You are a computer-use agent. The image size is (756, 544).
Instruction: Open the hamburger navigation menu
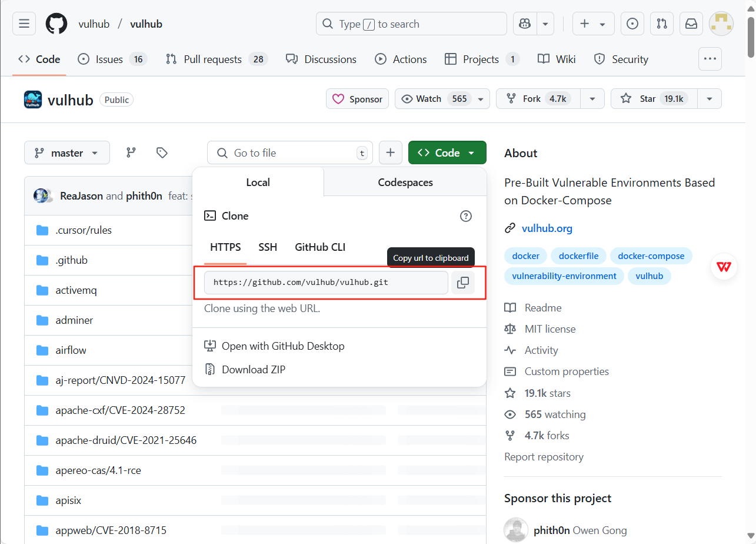[x=24, y=24]
